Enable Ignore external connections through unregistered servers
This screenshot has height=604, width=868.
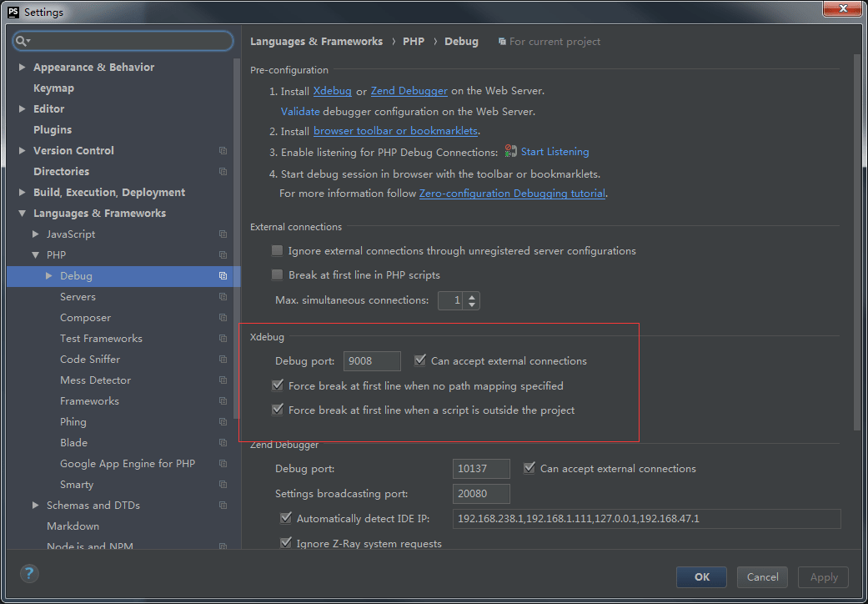point(277,251)
